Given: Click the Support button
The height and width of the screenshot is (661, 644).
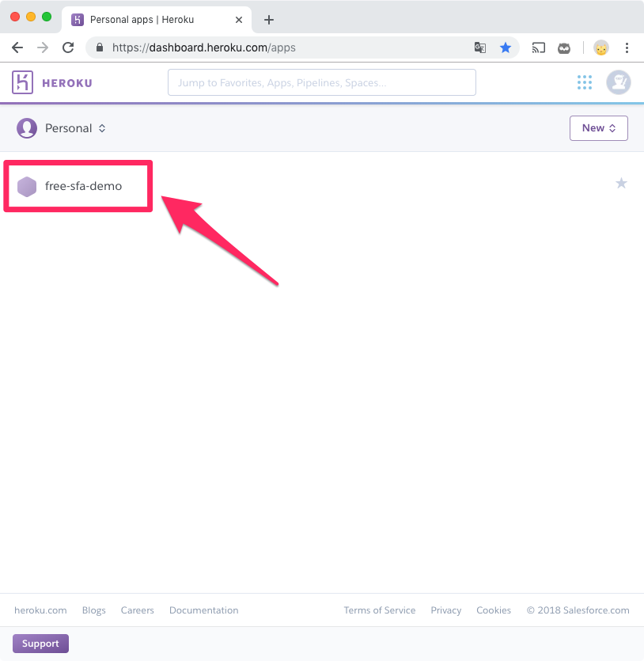Looking at the screenshot, I should pos(40,644).
